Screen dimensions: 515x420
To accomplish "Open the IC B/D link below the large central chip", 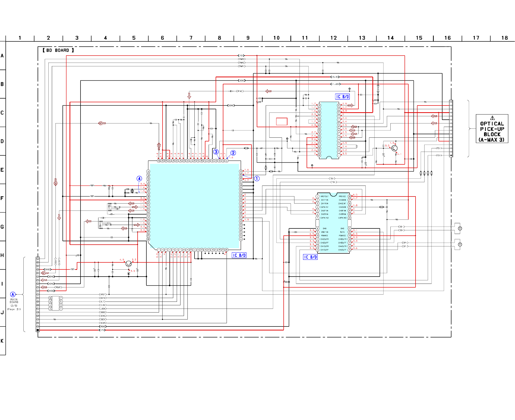I will coord(239,255).
